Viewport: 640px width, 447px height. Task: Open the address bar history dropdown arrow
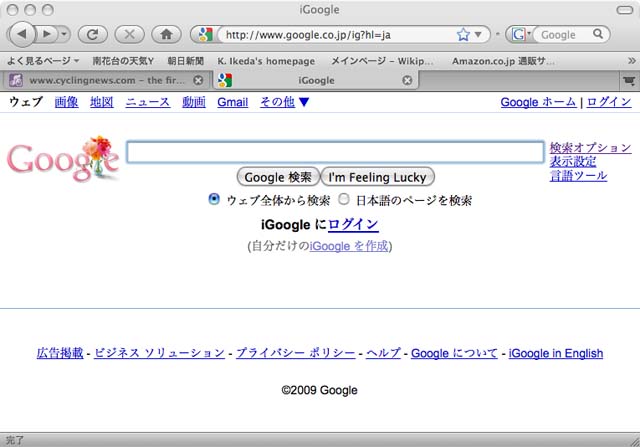478,35
